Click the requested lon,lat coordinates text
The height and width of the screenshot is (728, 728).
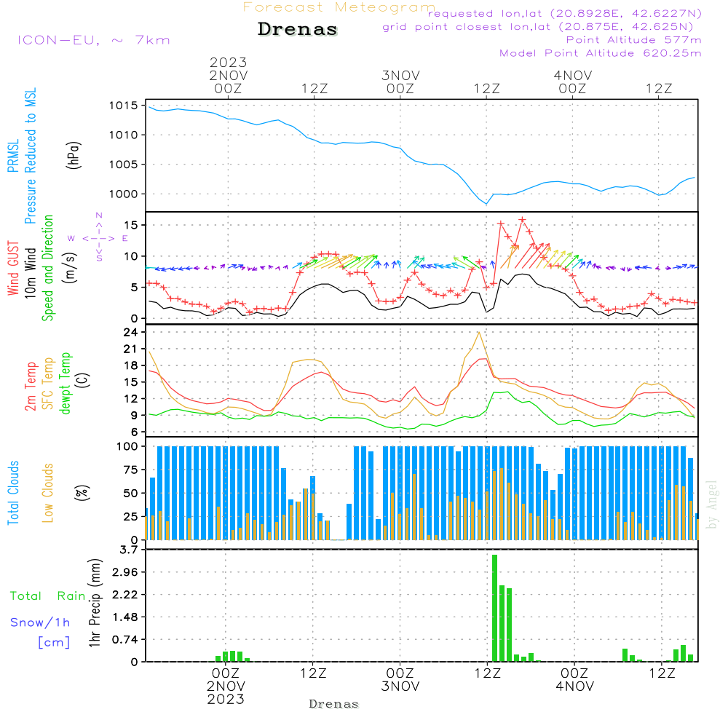coord(565,13)
